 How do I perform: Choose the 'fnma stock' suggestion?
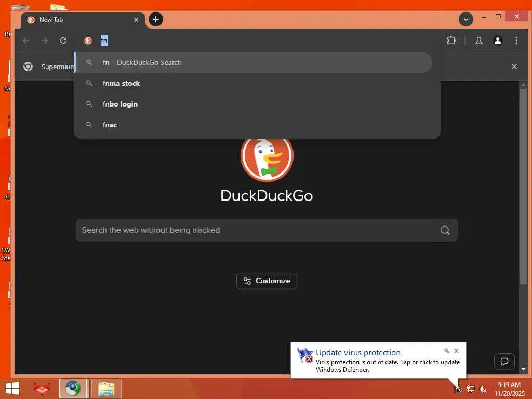pos(254,83)
